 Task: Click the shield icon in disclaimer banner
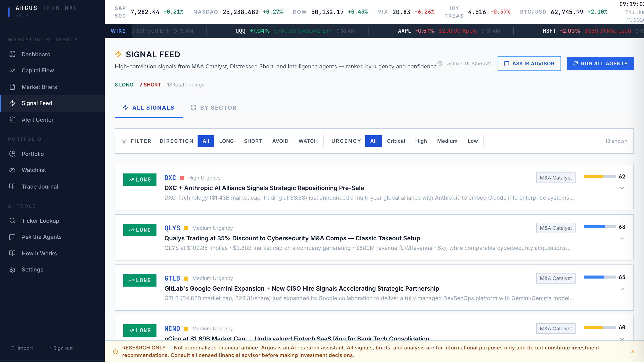115,351
